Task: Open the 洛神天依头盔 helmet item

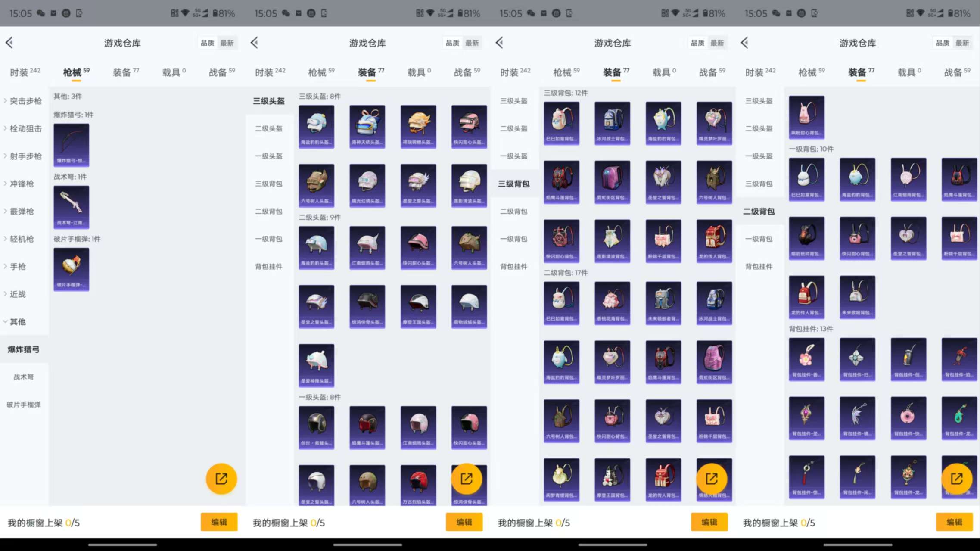Action: (x=367, y=126)
